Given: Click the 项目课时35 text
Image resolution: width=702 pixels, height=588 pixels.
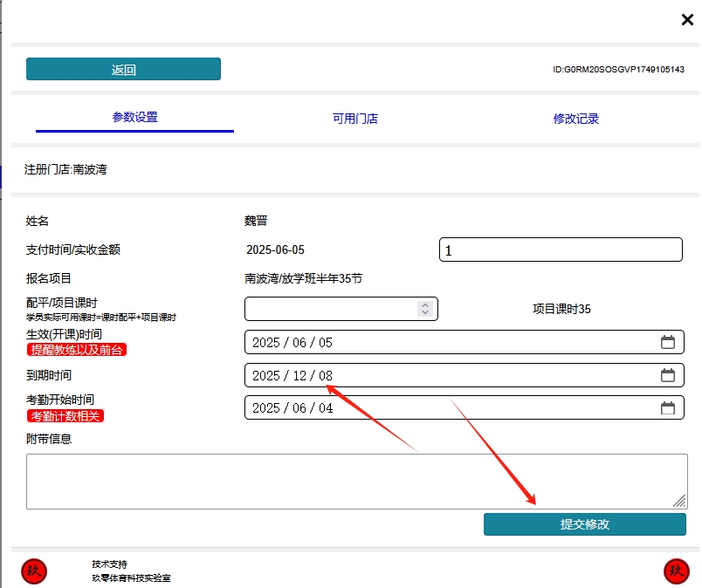Looking at the screenshot, I should (x=561, y=309).
